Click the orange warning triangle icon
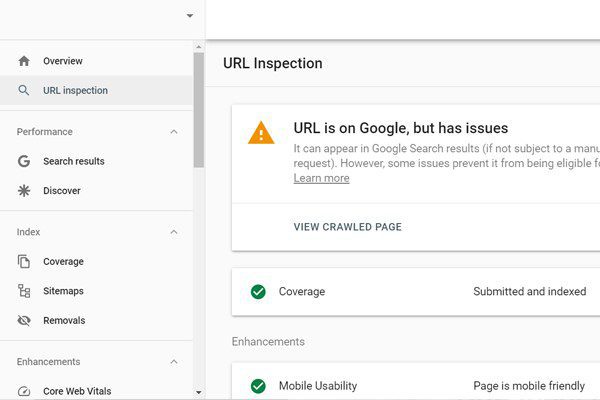600x400 pixels. tap(261, 133)
